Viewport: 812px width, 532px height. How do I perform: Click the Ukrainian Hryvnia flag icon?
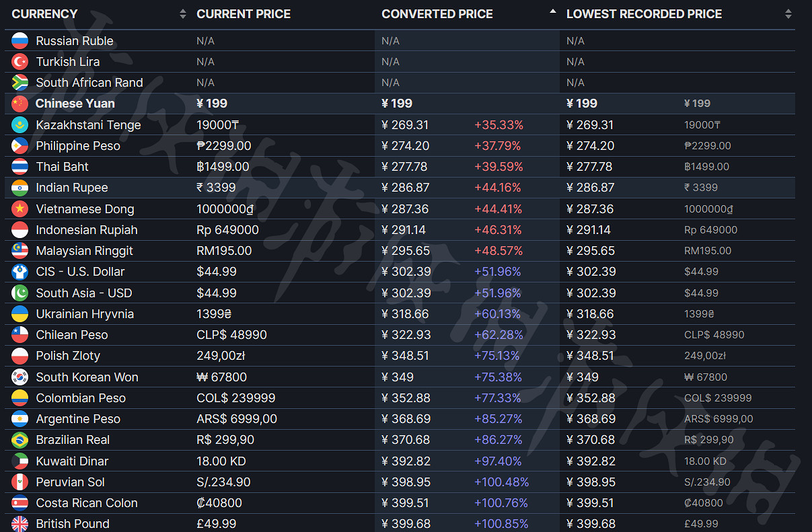[20, 314]
